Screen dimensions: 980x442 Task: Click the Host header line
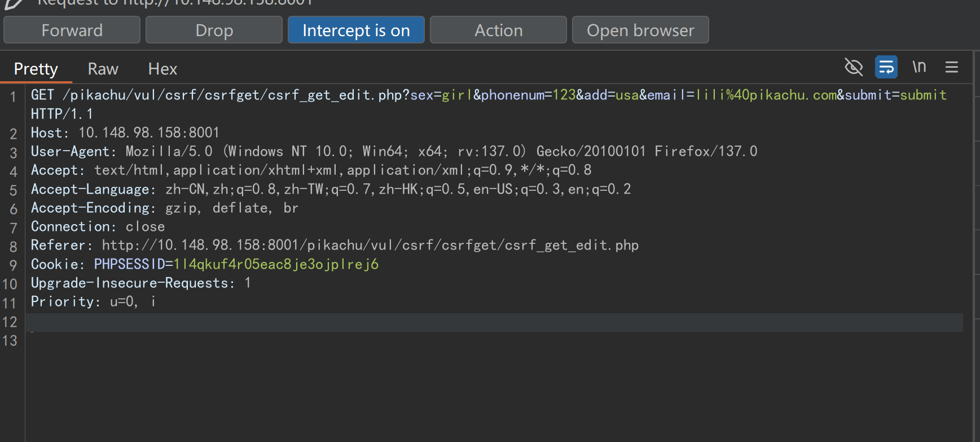125,133
